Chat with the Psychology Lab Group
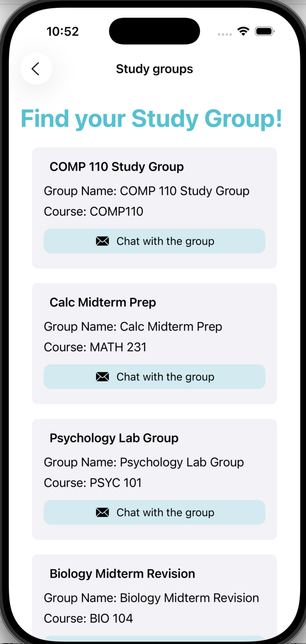Image resolution: width=306 pixels, height=644 pixels. [155, 512]
